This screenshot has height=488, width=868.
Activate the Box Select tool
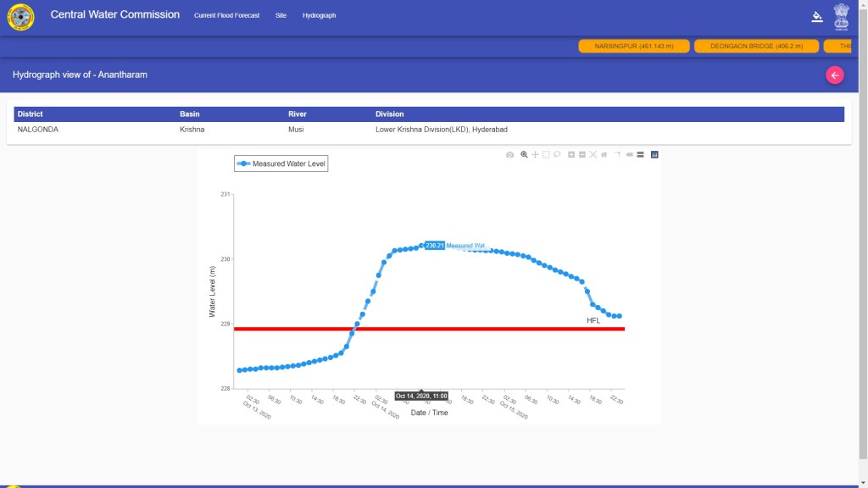point(546,155)
